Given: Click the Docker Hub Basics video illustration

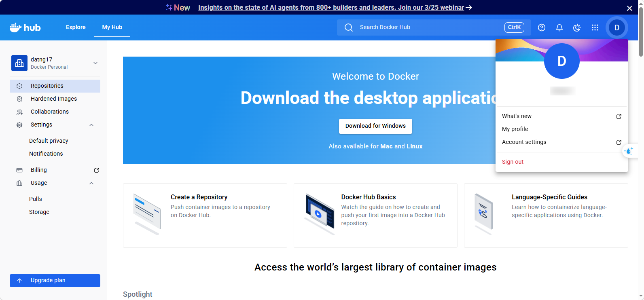Looking at the screenshot, I should 320,214.
